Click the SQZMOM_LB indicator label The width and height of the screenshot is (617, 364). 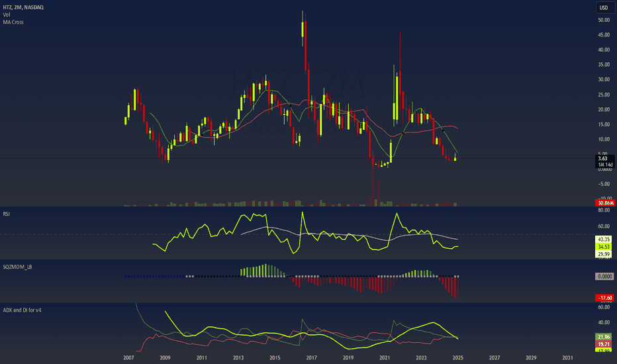point(17,267)
